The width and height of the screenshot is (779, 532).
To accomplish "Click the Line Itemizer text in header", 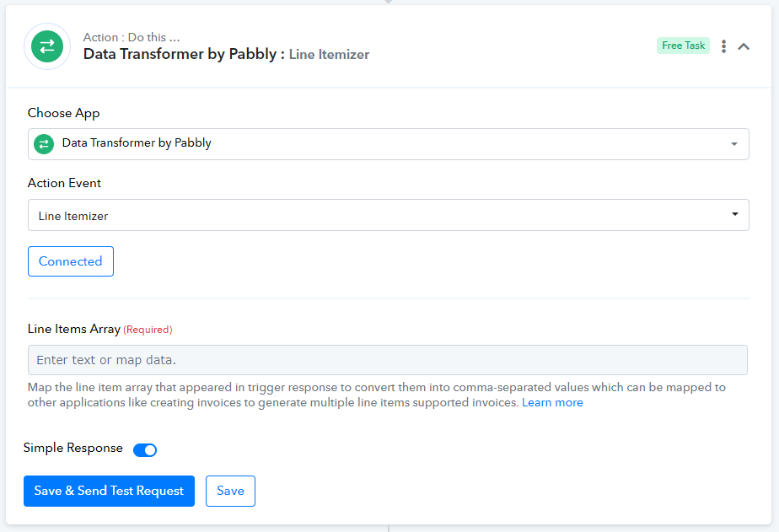I will (329, 54).
